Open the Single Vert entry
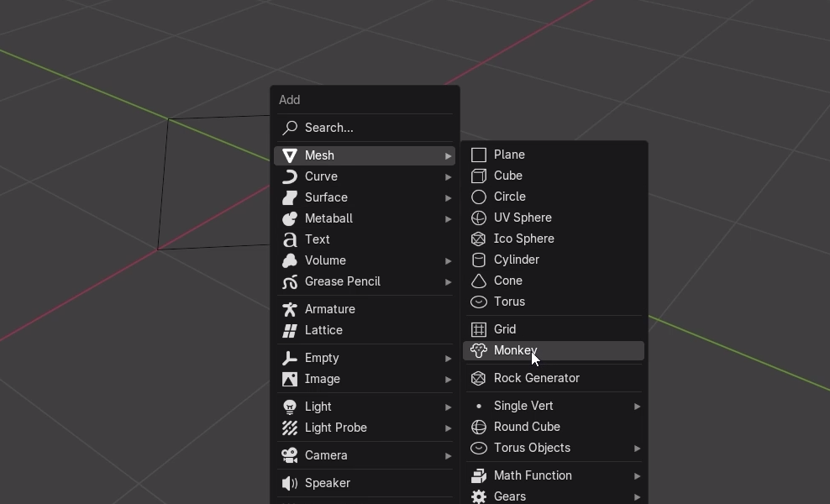The image size is (830, 504). click(554, 406)
